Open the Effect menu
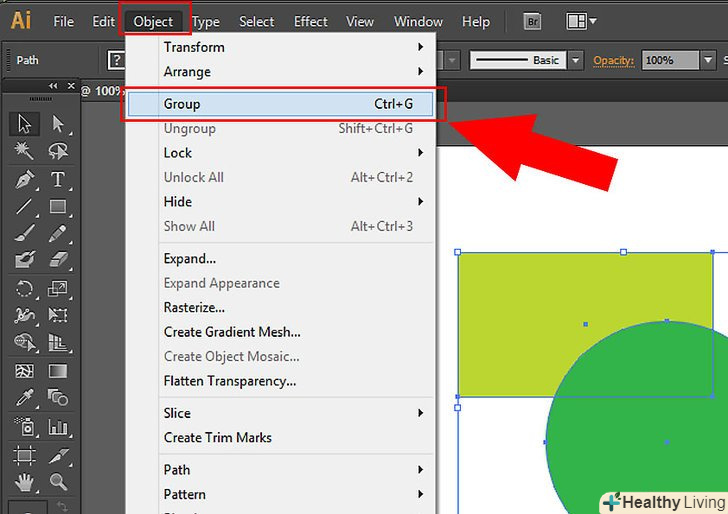The image size is (728, 514). pos(311,21)
